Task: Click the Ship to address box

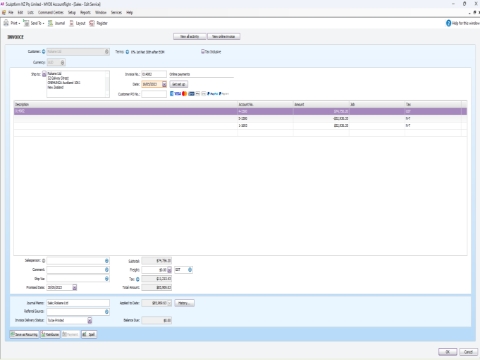Action: pyautogui.click(x=78, y=84)
